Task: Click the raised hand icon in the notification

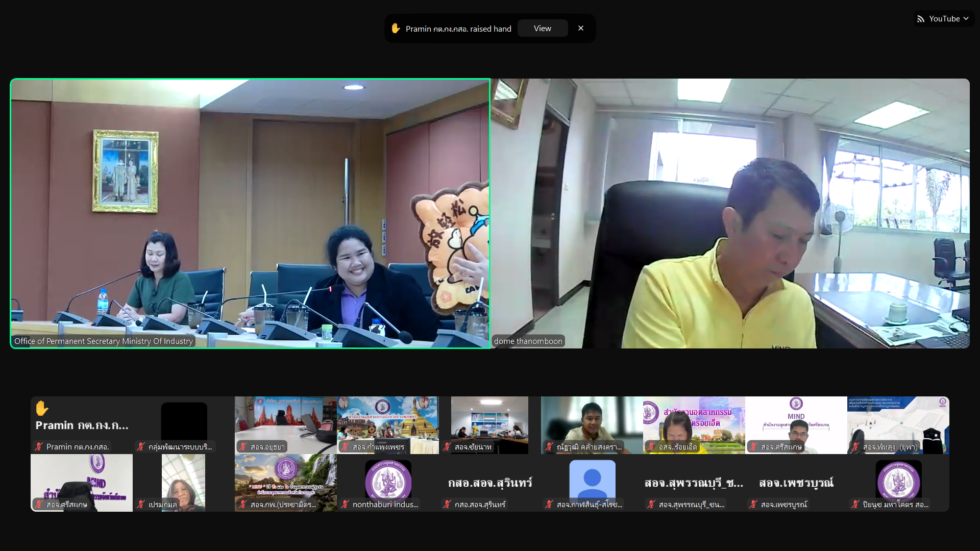Action: (396, 29)
